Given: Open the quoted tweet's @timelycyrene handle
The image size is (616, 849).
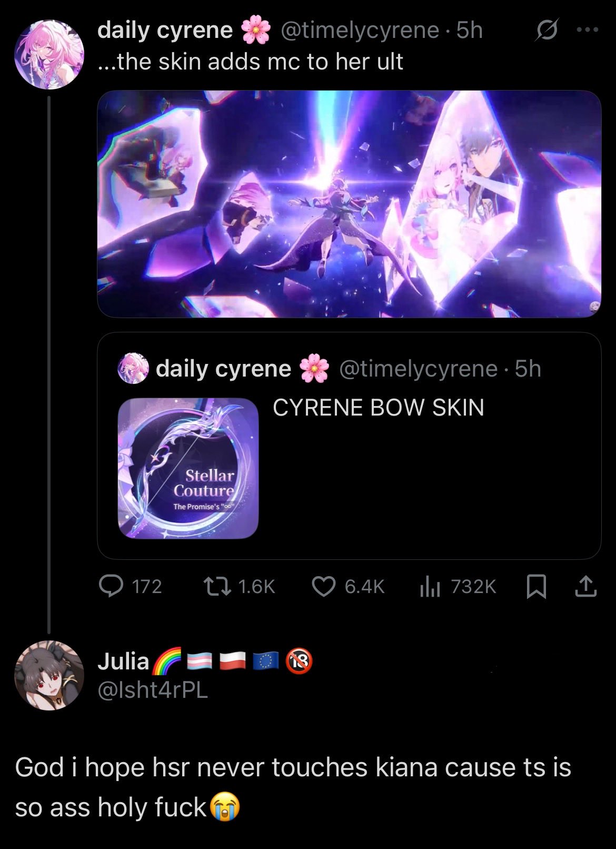Looking at the screenshot, I should click(x=419, y=369).
